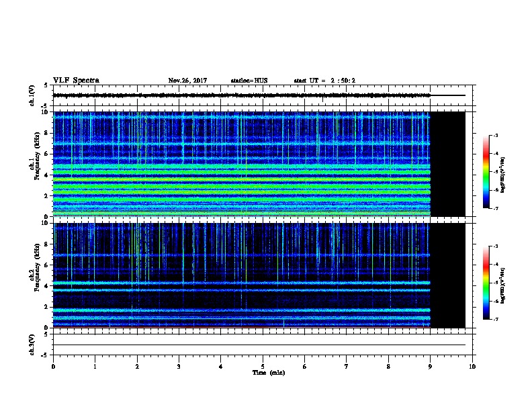
Task: Click the ch.2 color bar 'log(PSD)' label
Action: (x=503, y=286)
